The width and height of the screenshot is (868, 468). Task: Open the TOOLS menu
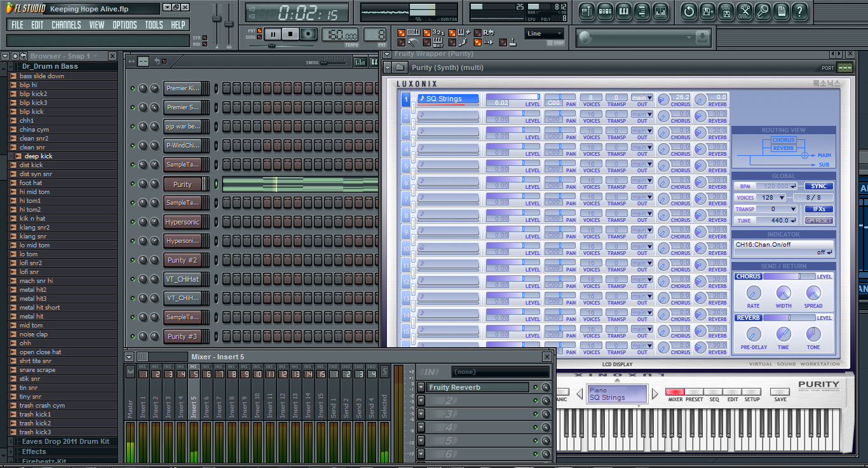tap(154, 25)
